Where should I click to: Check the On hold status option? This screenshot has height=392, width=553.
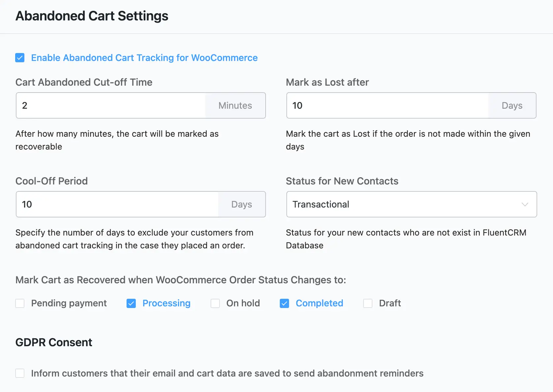pyautogui.click(x=215, y=303)
